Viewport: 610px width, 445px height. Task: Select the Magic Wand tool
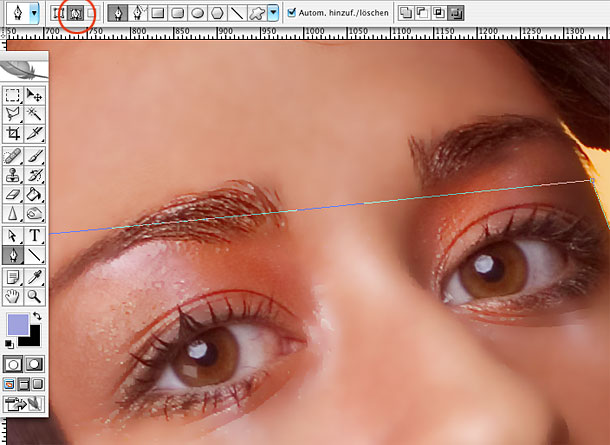(35, 115)
